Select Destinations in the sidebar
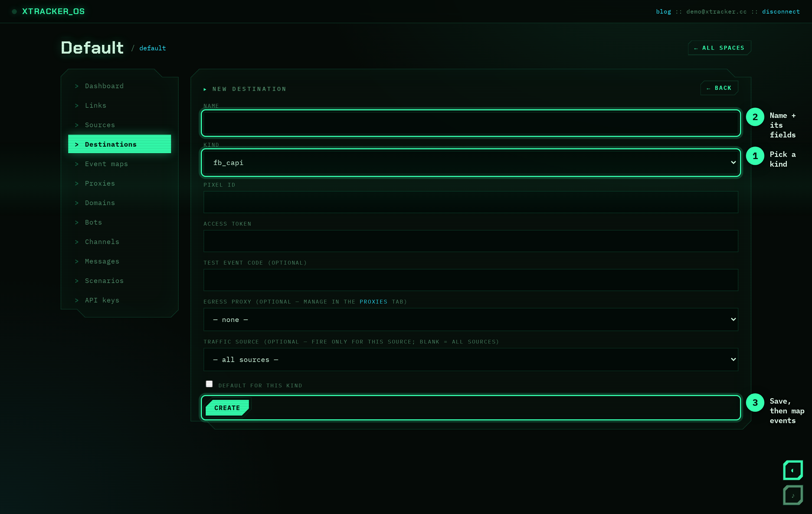This screenshot has height=514, width=812. 119,144
